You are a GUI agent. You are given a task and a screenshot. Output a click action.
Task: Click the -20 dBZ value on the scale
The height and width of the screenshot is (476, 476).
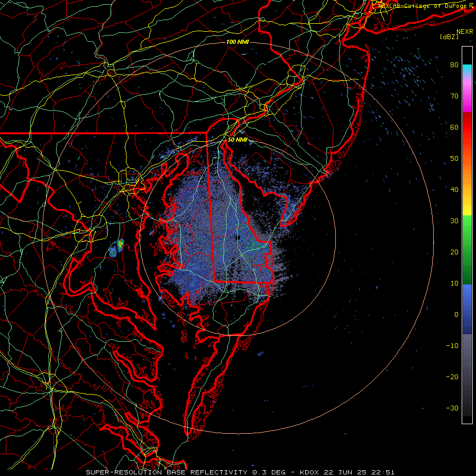452,377
